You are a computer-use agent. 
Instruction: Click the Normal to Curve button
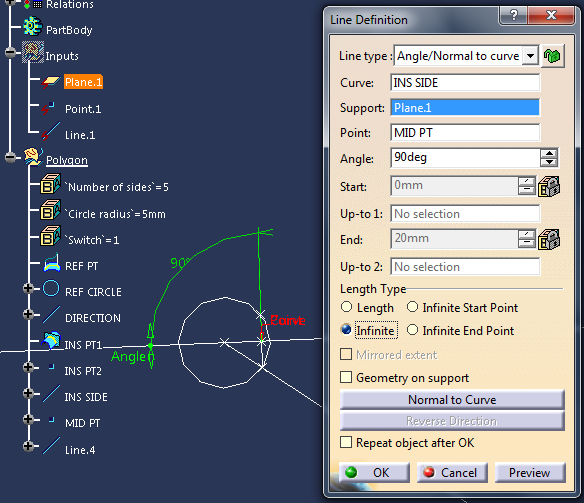click(x=452, y=399)
